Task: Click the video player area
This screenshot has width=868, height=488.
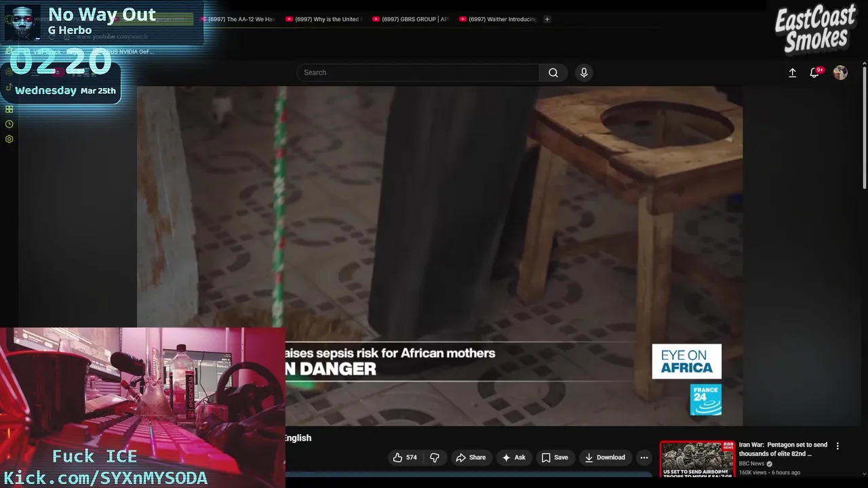Action: 439,256
